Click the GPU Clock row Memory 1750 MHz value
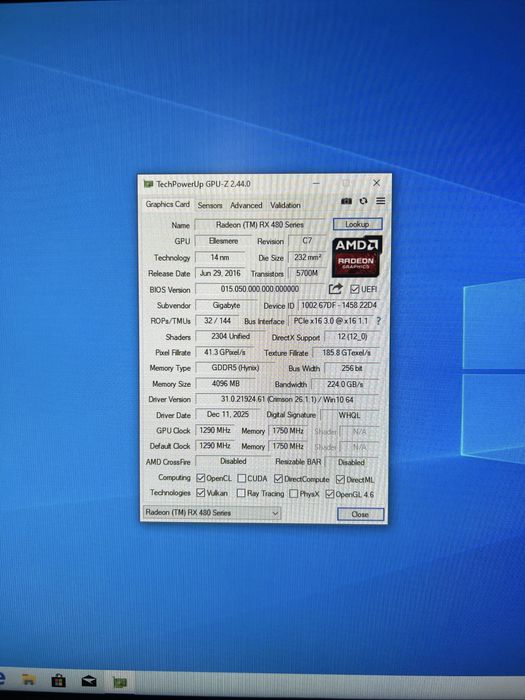Screen dimensions: 525x700 pyautogui.click(x=288, y=431)
